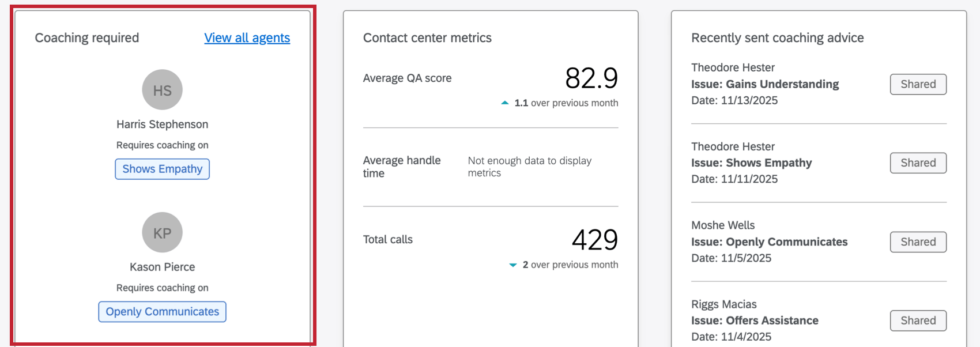Click the downward trend arrow beside Total calls

point(512,265)
